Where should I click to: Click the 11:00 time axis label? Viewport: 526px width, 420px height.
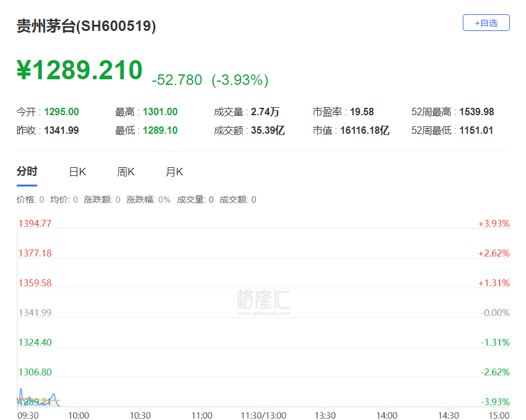click(202, 415)
